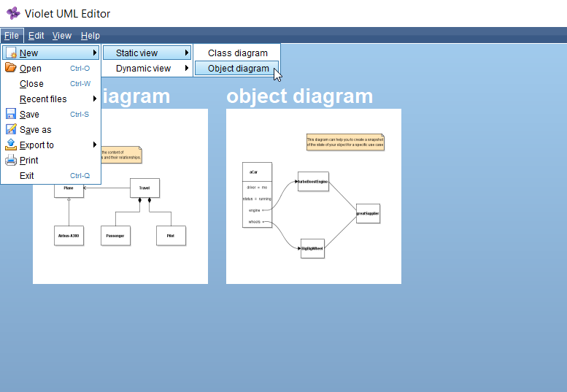Open the Help menu
The height and width of the screenshot is (392, 567).
point(90,36)
